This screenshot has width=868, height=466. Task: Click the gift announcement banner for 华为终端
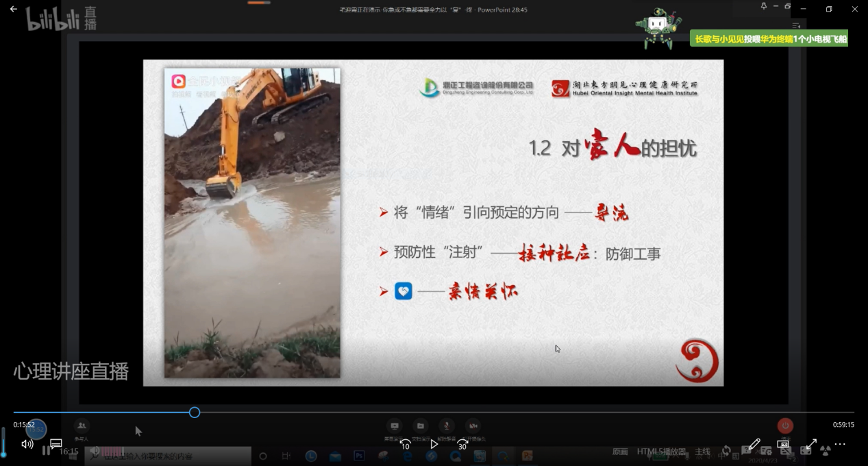click(770, 39)
